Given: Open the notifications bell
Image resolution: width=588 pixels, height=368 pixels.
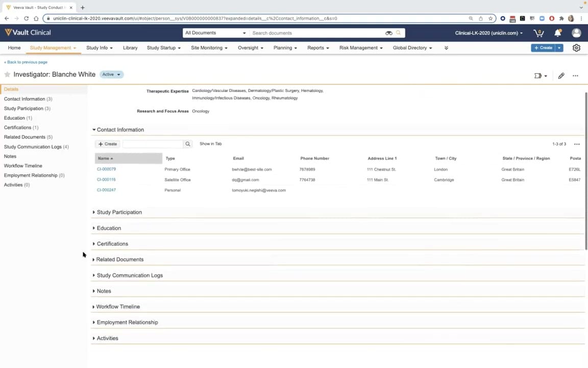Looking at the screenshot, I should pyautogui.click(x=557, y=33).
